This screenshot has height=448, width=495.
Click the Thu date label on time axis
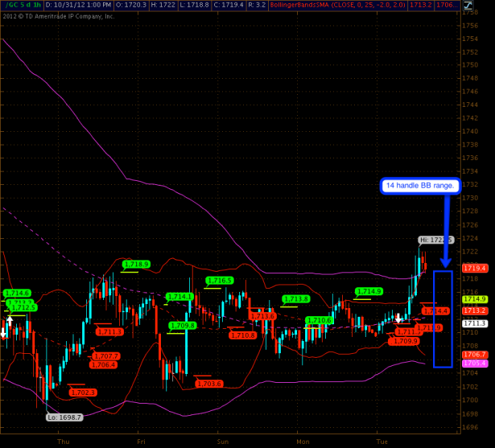tap(64, 441)
